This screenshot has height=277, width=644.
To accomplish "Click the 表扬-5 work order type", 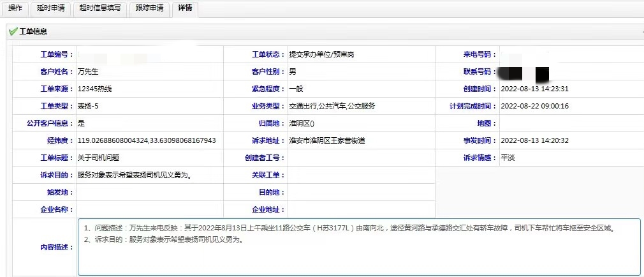I will (88, 107).
